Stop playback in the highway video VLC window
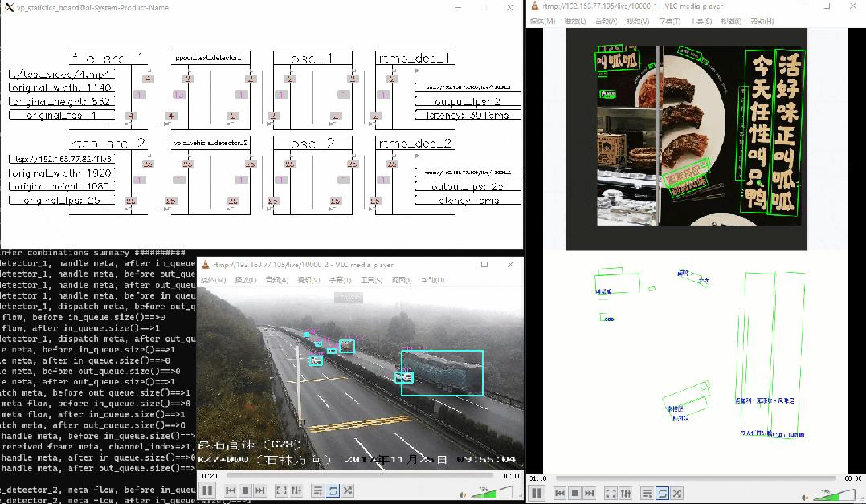This screenshot has width=866, height=504. coord(245,490)
